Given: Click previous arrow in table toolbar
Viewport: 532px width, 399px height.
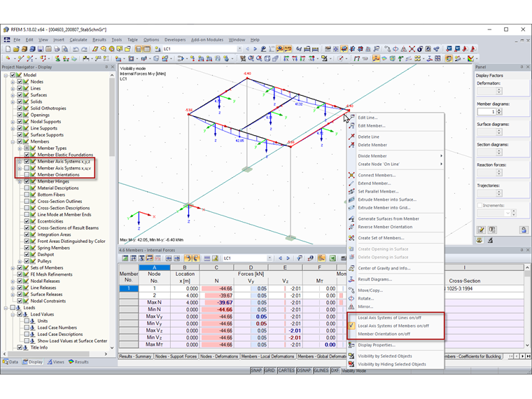Looking at the screenshot, I should tap(280, 258).
